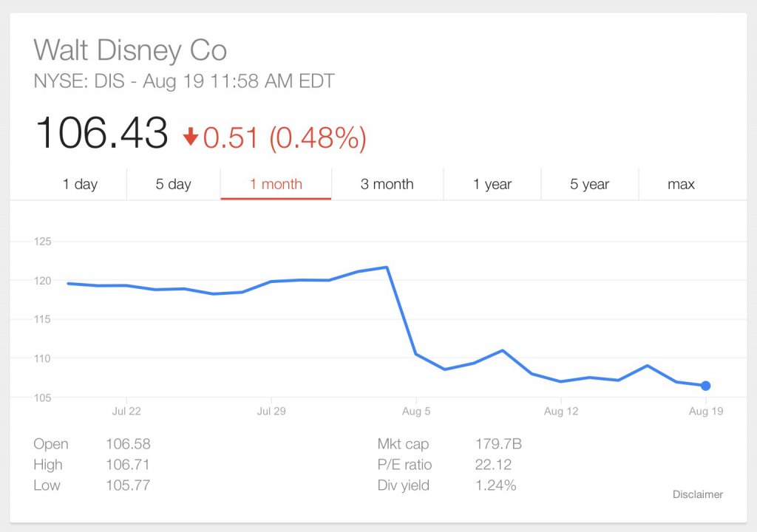Show the 1 year chart
This screenshot has height=532, width=757.
point(492,184)
